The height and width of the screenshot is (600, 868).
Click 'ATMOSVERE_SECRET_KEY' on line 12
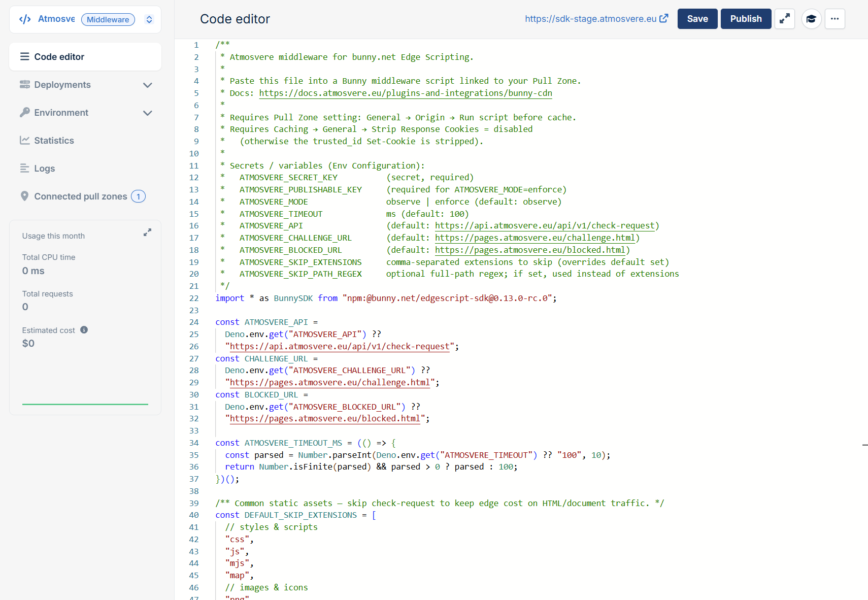click(288, 178)
